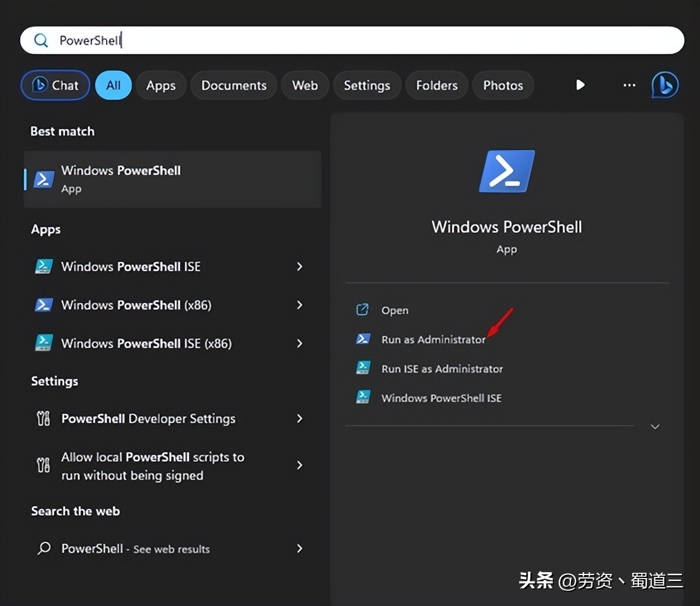700x606 pixels.
Task: Click the Windows PowerShell ISE (x86) icon
Action: 44,343
